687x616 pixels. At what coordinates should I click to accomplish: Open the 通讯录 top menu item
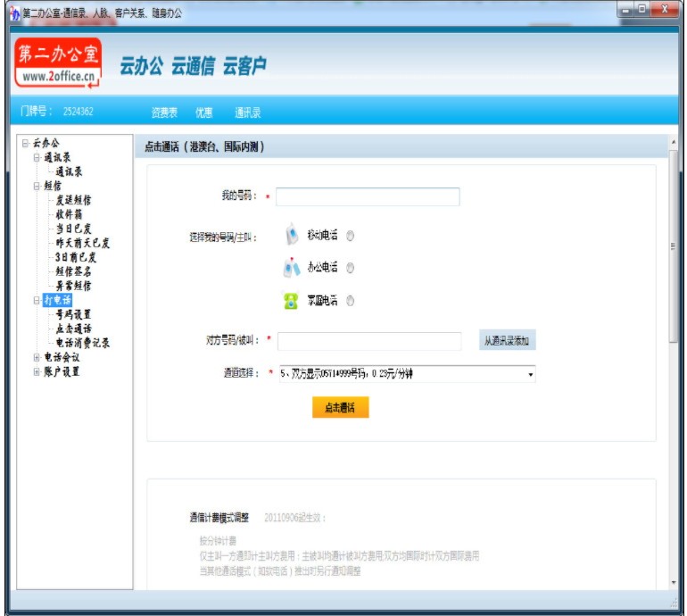tap(247, 112)
